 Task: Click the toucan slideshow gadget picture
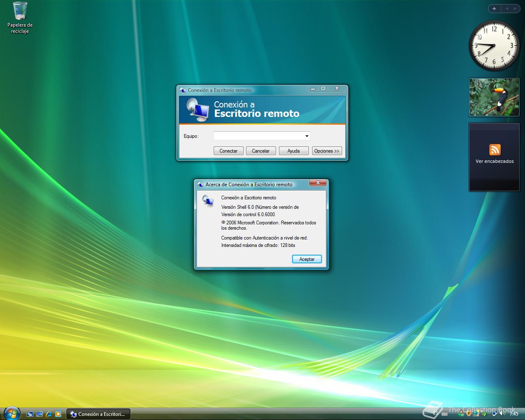(494, 97)
